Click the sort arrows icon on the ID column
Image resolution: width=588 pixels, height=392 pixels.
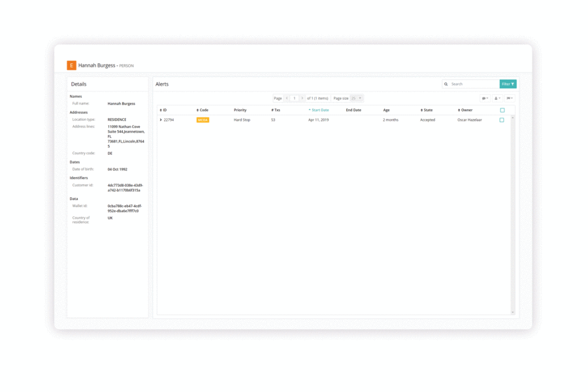161,110
